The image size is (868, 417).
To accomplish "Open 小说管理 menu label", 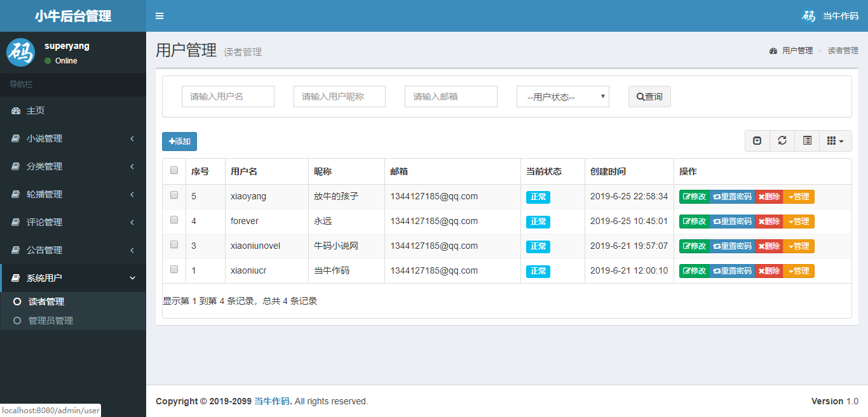I will click(x=44, y=138).
